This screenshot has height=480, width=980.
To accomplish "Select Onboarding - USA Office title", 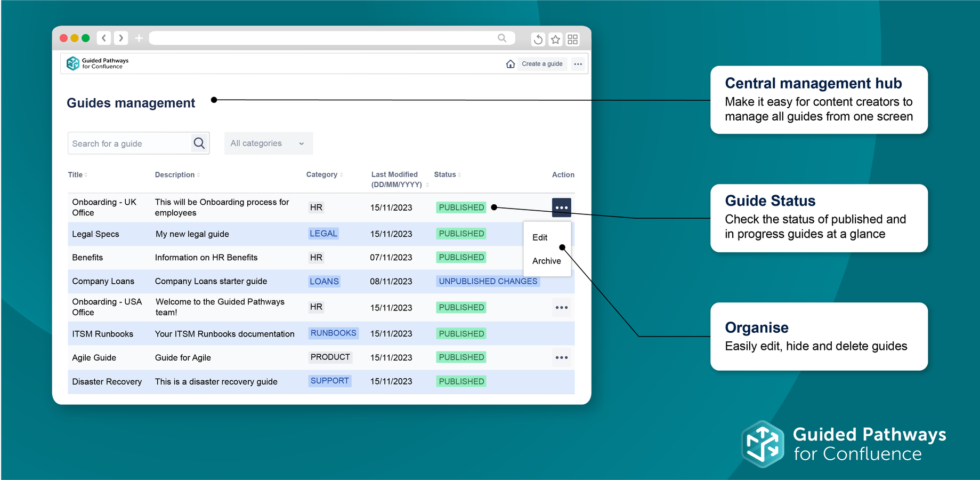I will 107,307.
